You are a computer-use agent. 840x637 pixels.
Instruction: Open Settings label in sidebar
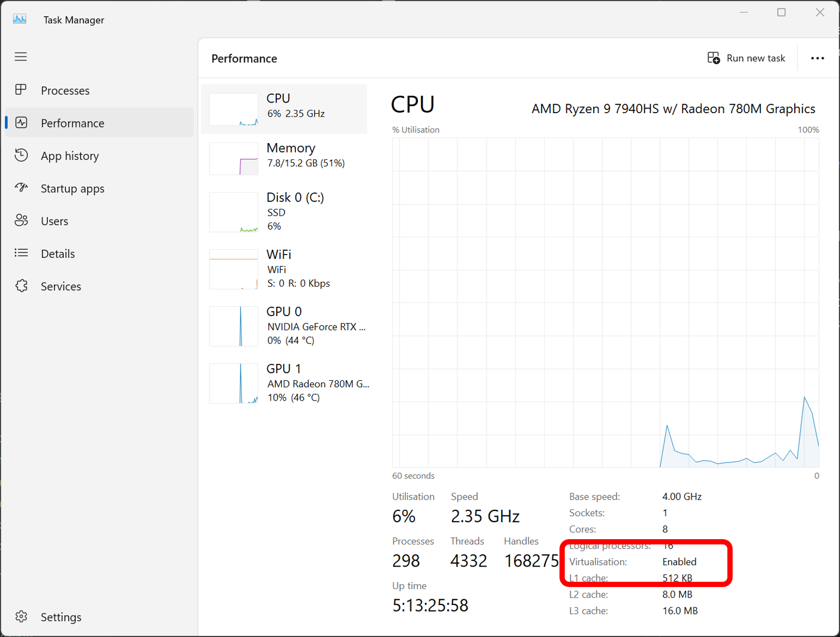61,617
